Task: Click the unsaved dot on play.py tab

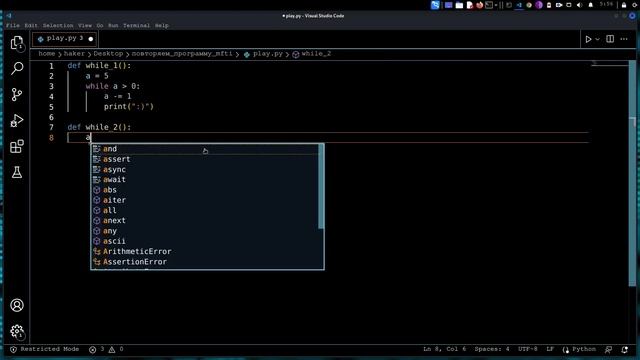Action: 91,39
